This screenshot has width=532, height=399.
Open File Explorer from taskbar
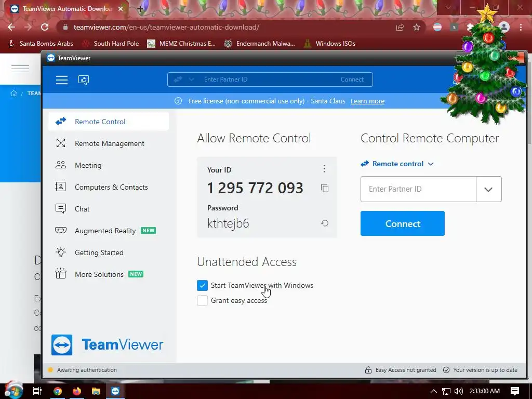coord(96,391)
